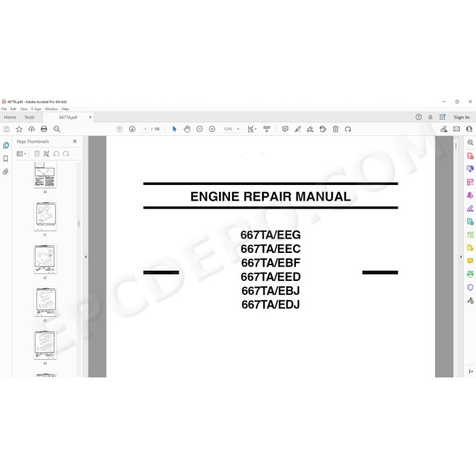
Task: Select page 44 thumbnail
Action: [45, 345]
